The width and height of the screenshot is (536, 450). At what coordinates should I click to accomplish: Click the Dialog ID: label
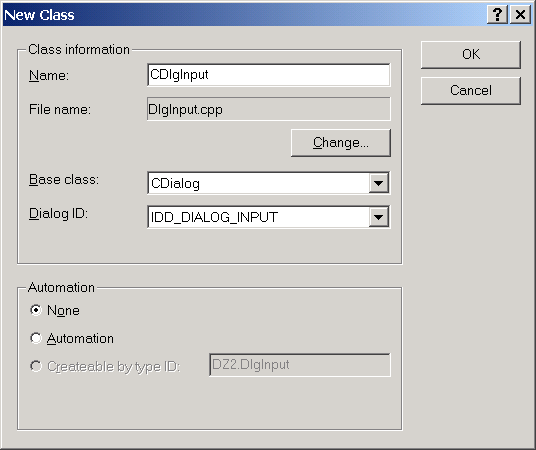pos(58,213)
